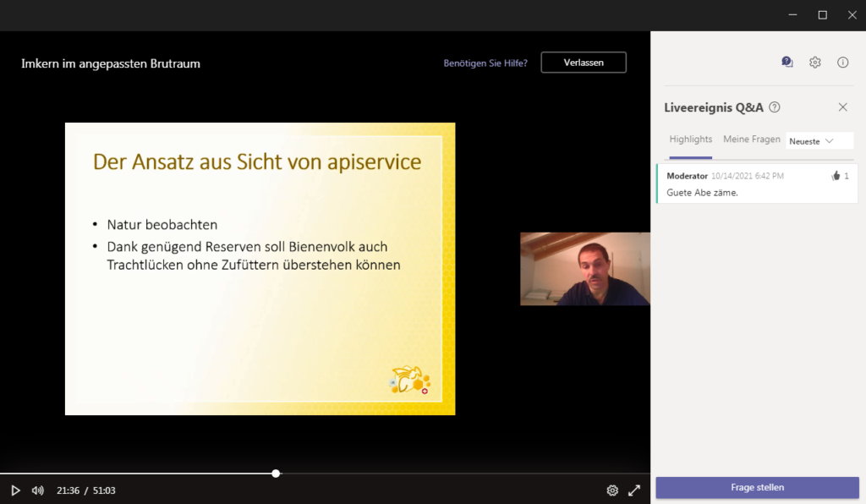This screenshot has width=866, height=504.
Task: Leave the event with Verlassen button
Action: point(584,63)
